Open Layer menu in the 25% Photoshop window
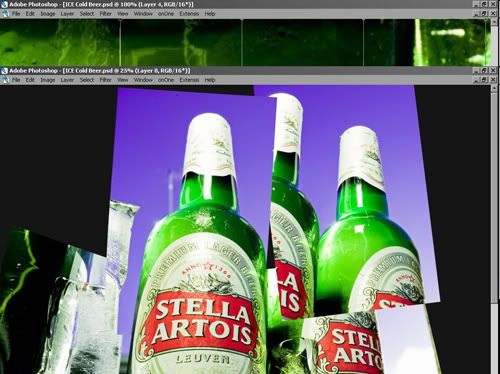This screenshot has width=500, height=374. [x=67, y=80]
